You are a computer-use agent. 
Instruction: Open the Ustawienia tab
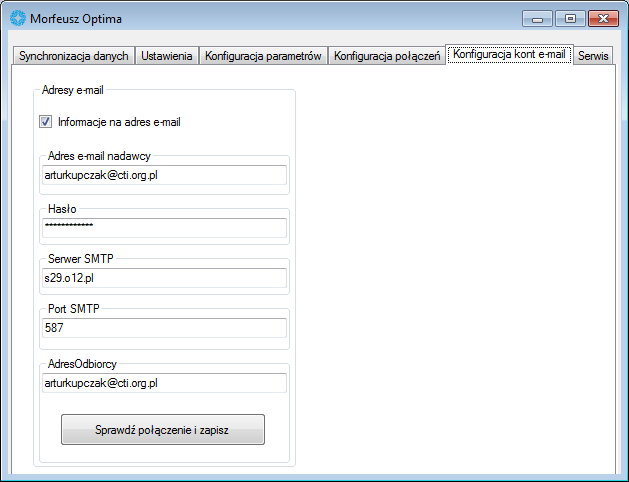point(166,56)
